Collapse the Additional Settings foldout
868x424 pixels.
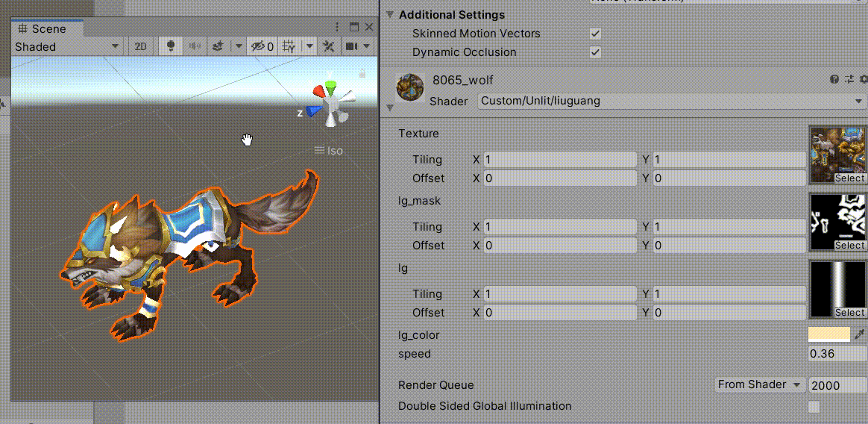coord(391,14)
